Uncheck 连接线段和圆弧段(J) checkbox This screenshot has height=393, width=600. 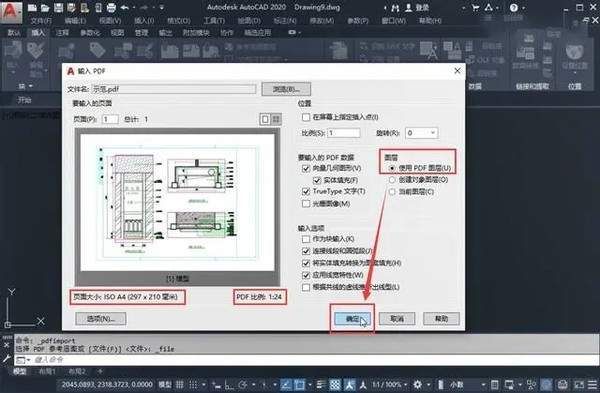tap(305, 251)
